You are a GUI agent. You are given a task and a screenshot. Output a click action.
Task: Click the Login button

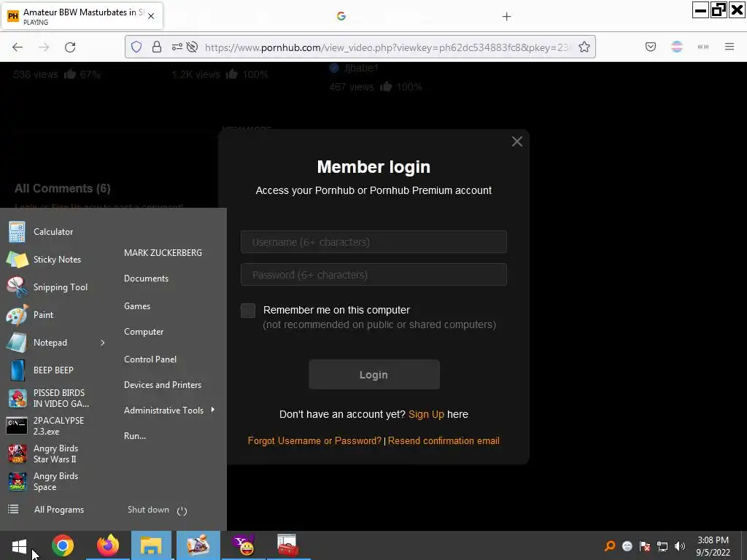(x=374, y=375)
